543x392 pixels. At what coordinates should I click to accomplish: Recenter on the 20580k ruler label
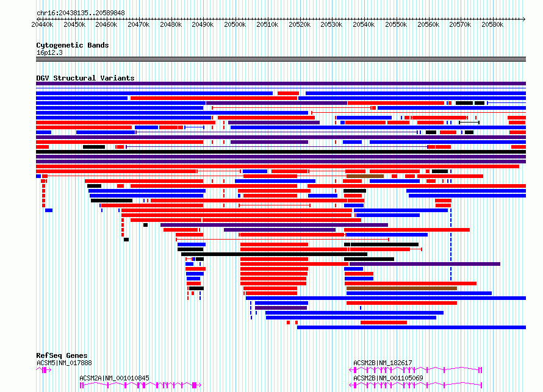pyautogui.click(x=492, y=24)
